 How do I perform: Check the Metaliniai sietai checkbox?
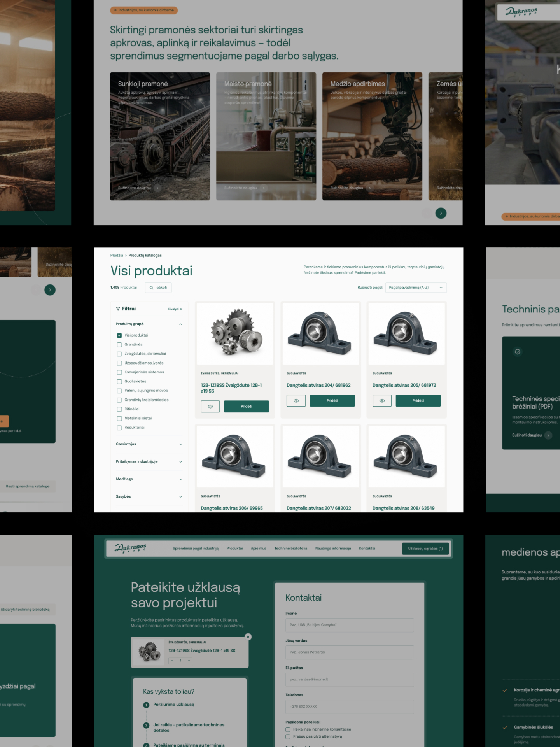pyautogui.click(x=119, y=419)
